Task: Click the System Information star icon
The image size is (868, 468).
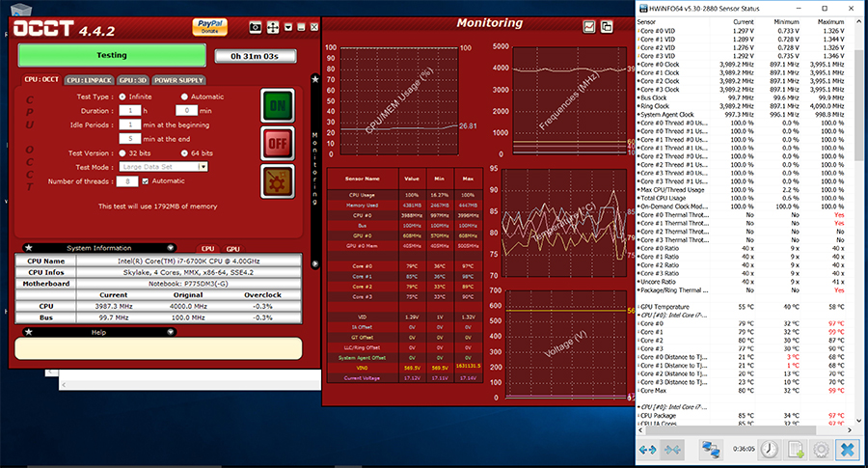Action: pyautogui.click(x=29, y=248)
